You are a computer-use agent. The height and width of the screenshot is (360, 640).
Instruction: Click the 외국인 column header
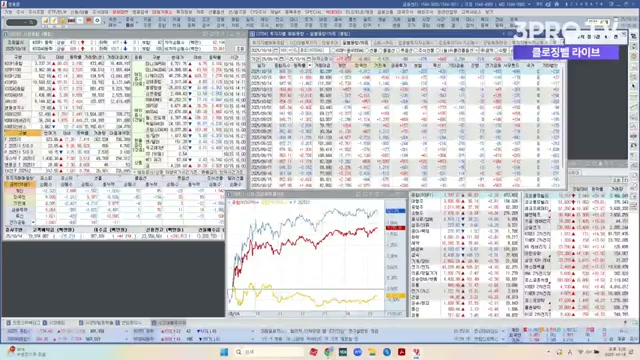tap(360, 65)
